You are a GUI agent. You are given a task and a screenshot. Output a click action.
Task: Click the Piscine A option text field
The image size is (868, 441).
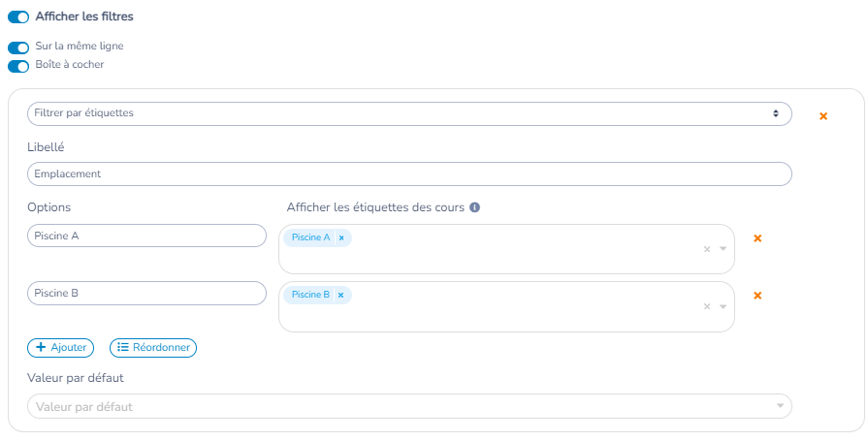point(146,236)
